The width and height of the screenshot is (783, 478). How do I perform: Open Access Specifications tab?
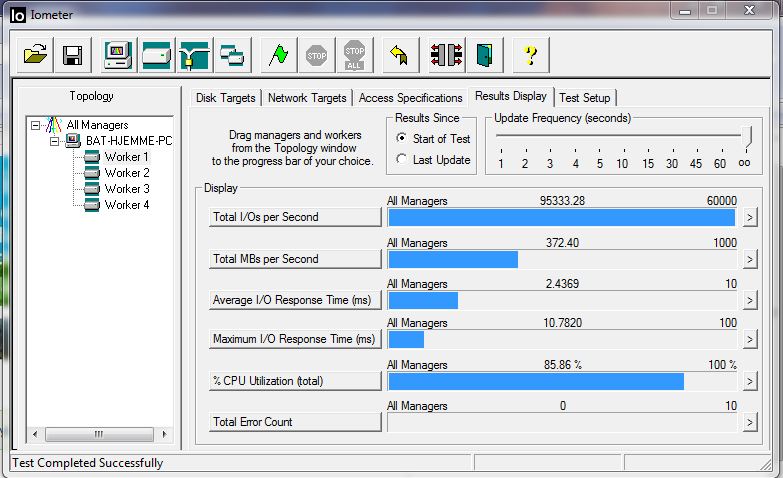[x=410, y=98]
